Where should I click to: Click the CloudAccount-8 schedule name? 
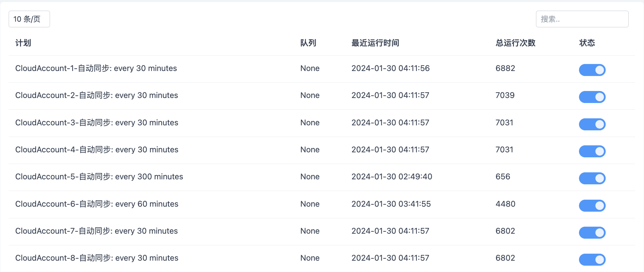97,258
